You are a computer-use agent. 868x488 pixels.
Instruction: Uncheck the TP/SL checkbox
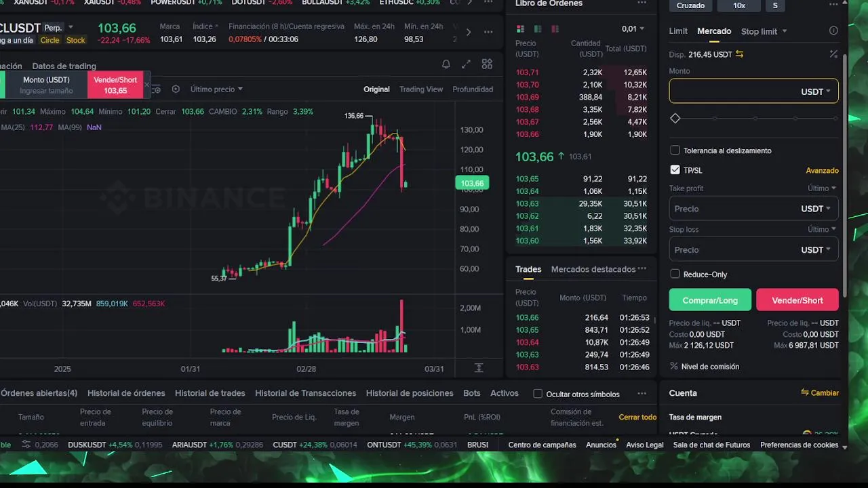coord(675,170)
